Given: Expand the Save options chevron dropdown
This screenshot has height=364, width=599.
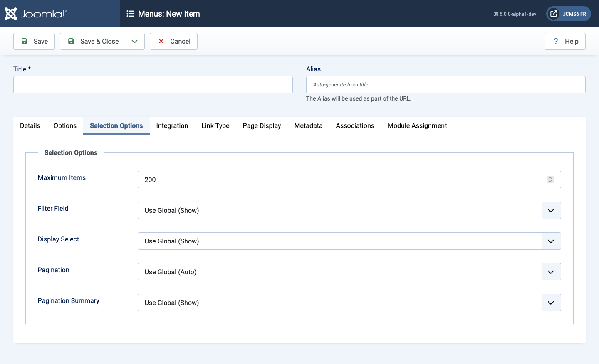Looking at the screenshot, I should pos(134,41).
